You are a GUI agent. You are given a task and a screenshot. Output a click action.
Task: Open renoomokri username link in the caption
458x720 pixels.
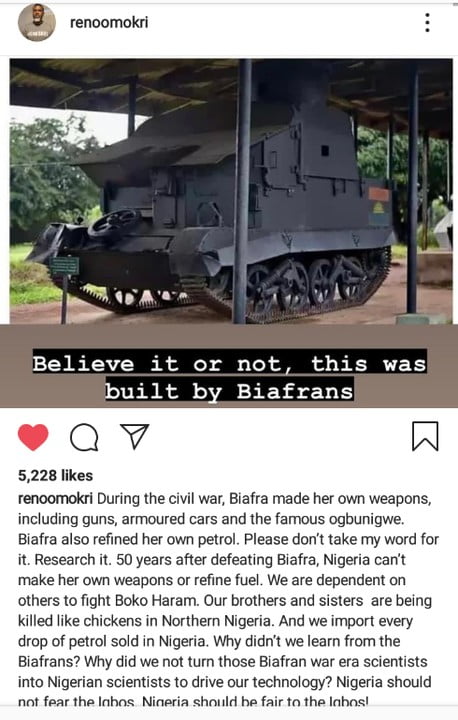coord(55,499)
